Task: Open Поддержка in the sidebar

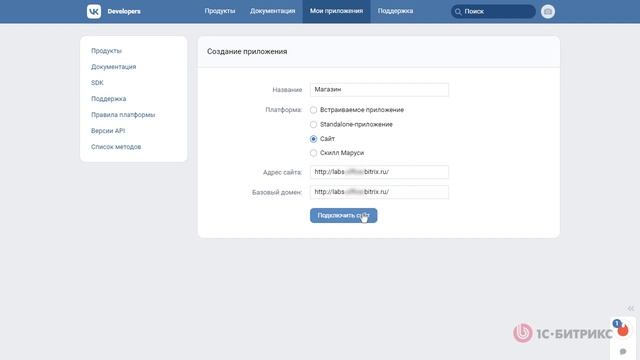Action: (x=109, y=99)
